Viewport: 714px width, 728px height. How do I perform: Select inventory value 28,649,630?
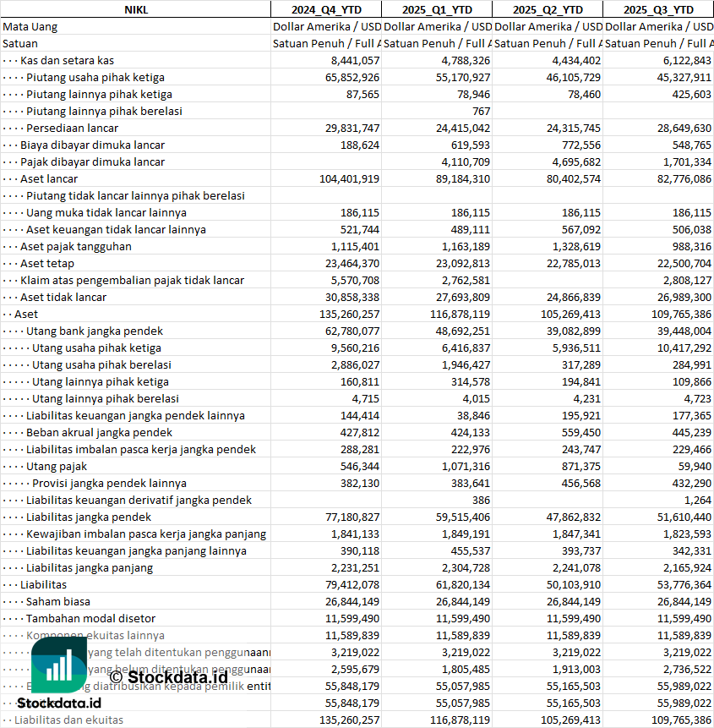point(684,129)
